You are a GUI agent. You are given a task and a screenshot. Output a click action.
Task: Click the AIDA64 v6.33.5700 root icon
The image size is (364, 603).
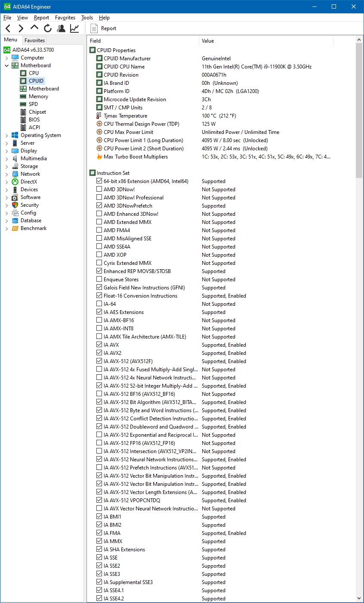[7, 50]
